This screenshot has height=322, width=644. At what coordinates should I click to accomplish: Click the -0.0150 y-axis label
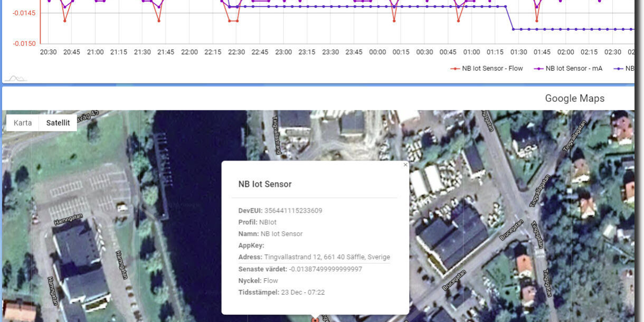[x=24, y=43]
